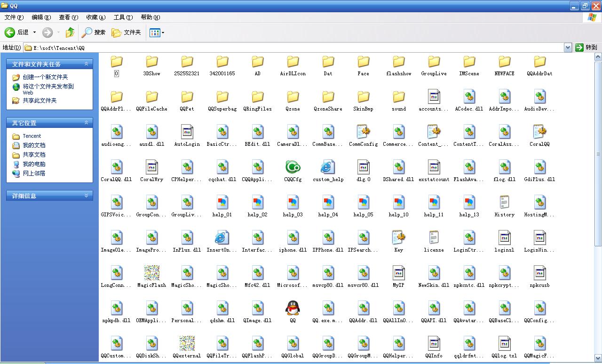Click the Up folder toolbar icon
Image resolution: width=602 pixels, height=364 pixels.
pos(70,32)
